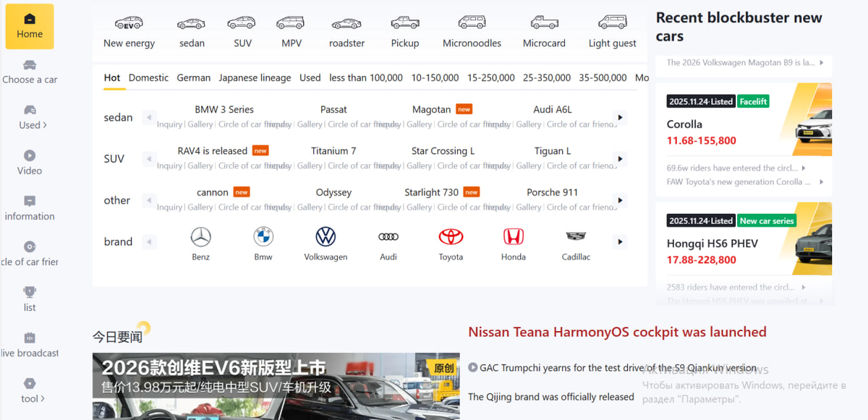Show more brands with right arrow
Screen dimensions: 868x420
(x=619, y=241)
